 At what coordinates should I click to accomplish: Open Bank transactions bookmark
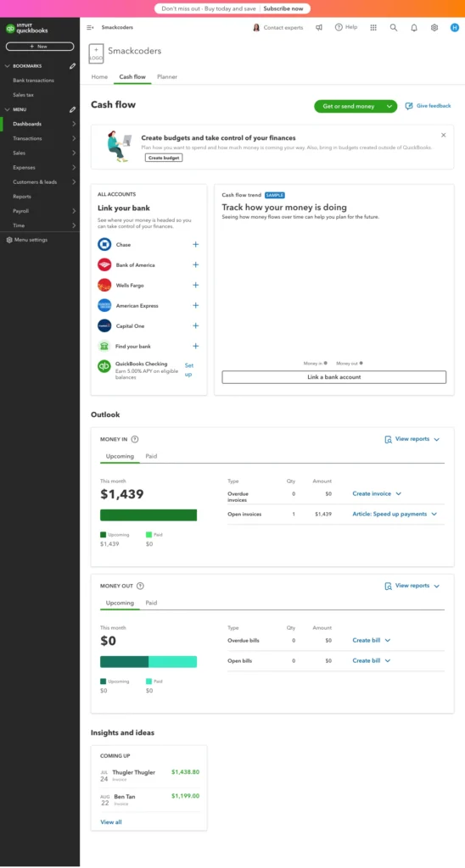pyautogui.click(x=34, y=81)
